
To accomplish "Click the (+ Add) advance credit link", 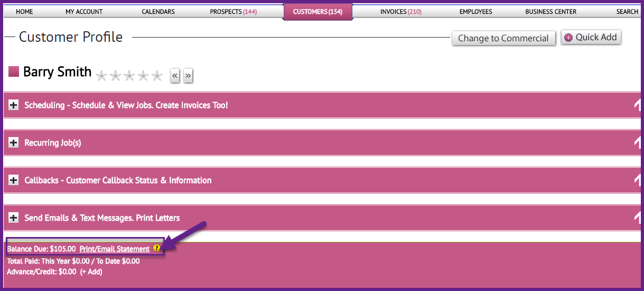I will [91, 272].
